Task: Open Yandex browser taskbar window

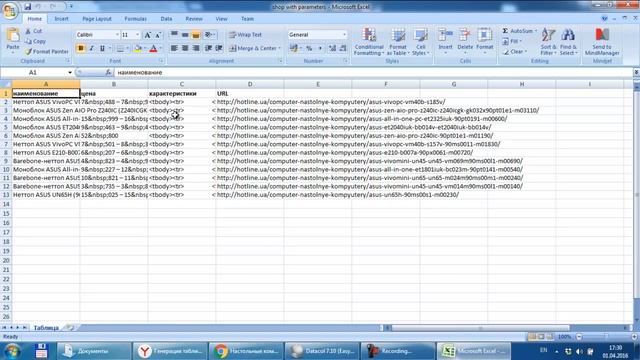Action: coord(170,351)
